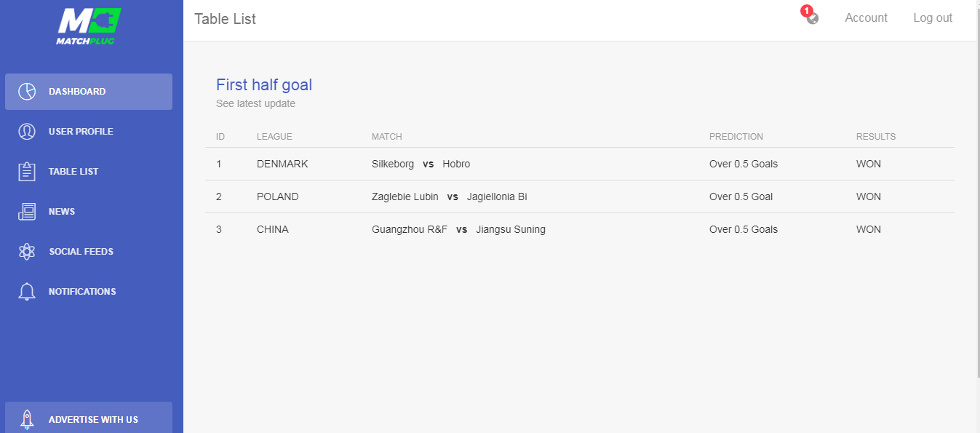Click the Table List page title
The width and height of the screenshot is (980, 433).
click(225, 19)
